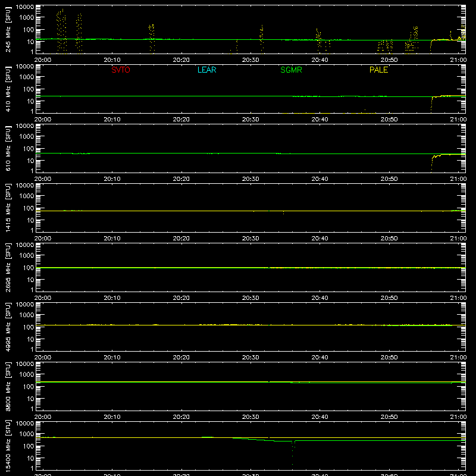Select the 8800 MHz [SFU] axis title
476x476 pixels.
tap(8, 386)
